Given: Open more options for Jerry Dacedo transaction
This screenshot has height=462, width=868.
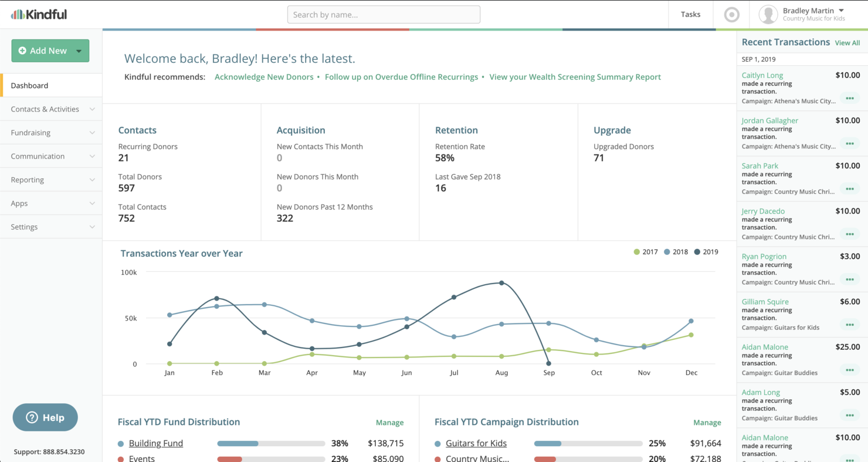Looking at the screenshot, I should pyautogui.click(x=849, y=234).
